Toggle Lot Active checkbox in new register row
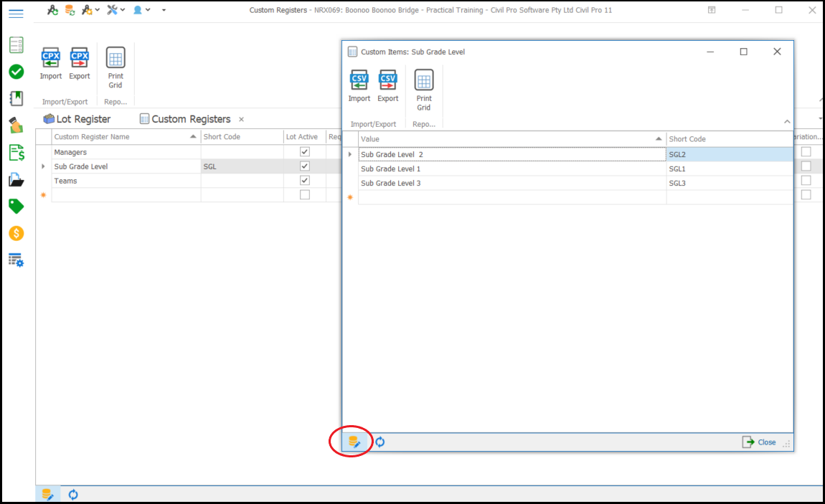 click(x=305, y=194)
